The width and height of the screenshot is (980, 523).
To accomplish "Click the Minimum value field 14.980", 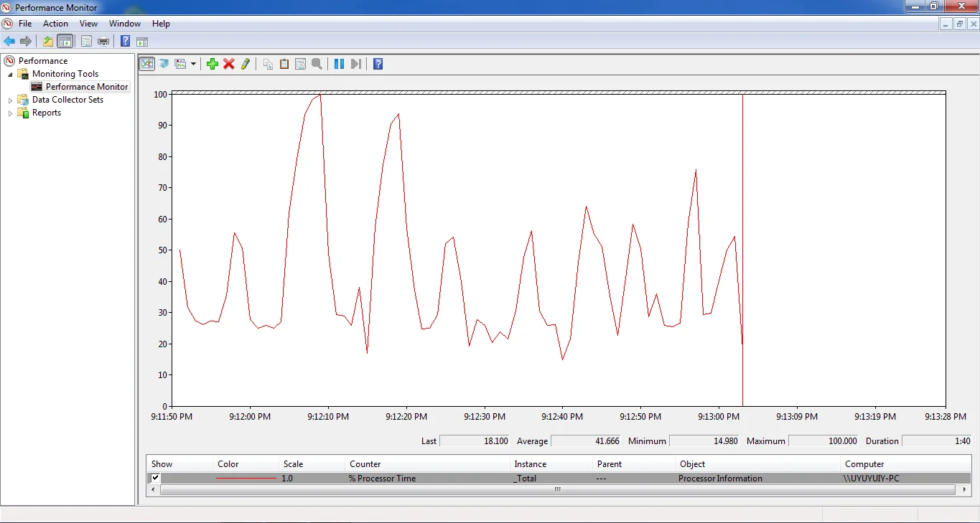I will (x=705, y=441).
